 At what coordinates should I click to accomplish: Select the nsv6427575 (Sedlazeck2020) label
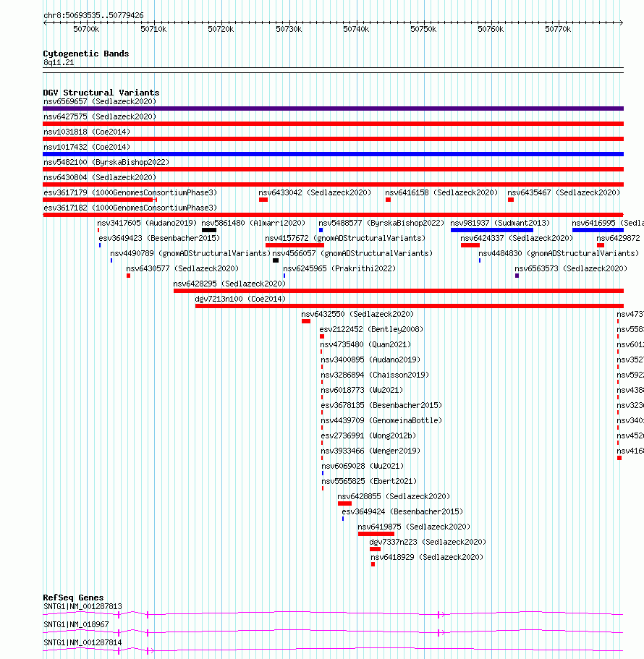pos(100,116)
